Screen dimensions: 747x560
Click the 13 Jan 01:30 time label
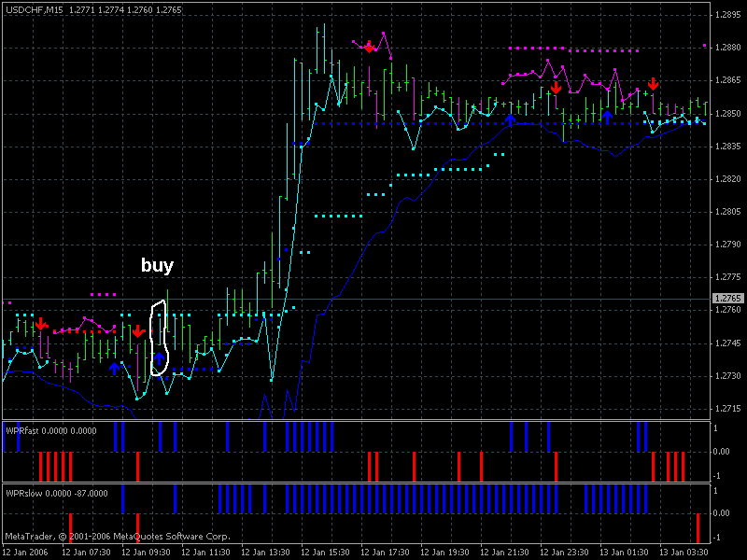(624, 553)
